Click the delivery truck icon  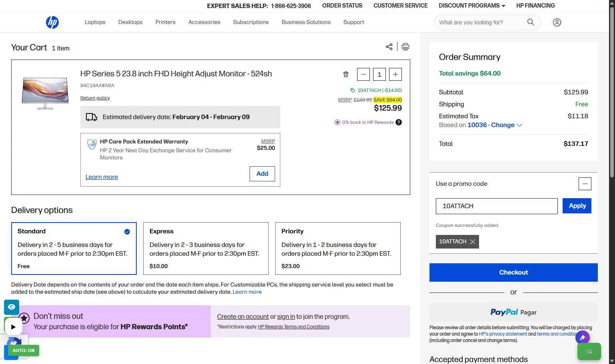tap(92, 117)
